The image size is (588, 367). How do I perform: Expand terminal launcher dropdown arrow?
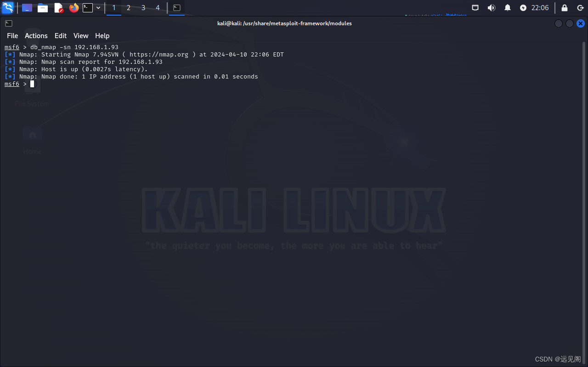click(98, 8)
